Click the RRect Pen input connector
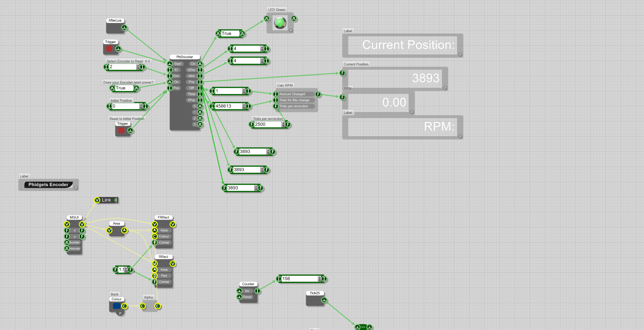Screen dimensions: 644x330 [x=155, y=276]
